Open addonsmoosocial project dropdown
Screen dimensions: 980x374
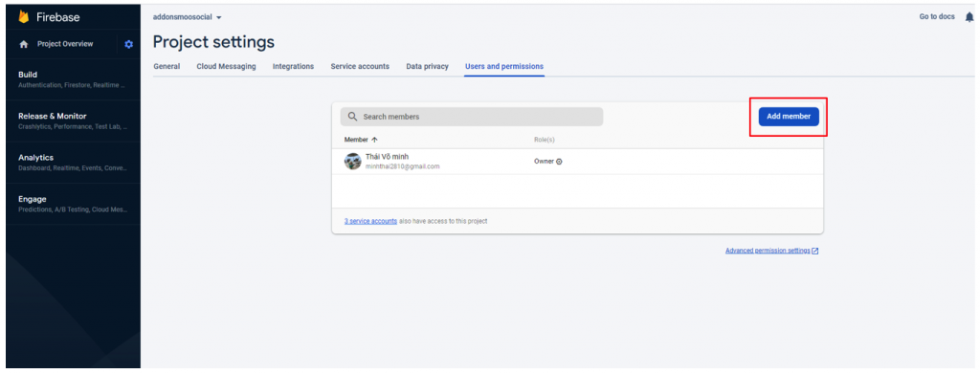click(187, 17)
